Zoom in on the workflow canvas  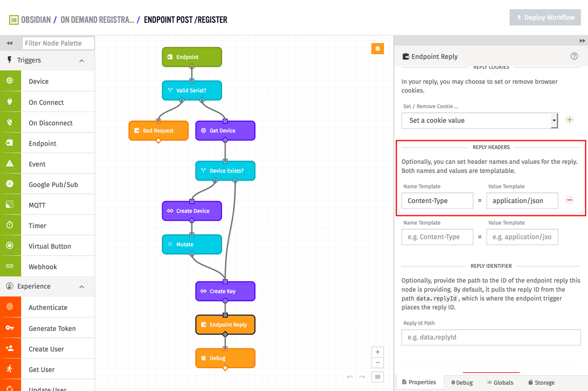tap(377, 352)
